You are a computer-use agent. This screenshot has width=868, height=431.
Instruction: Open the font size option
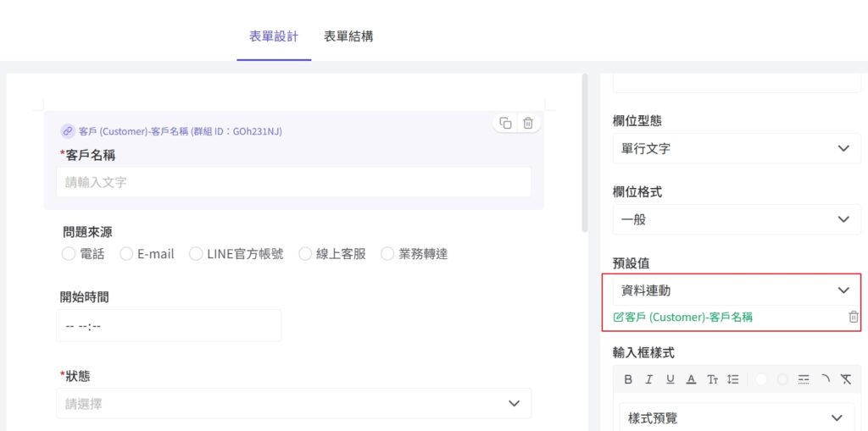(713, 379)
